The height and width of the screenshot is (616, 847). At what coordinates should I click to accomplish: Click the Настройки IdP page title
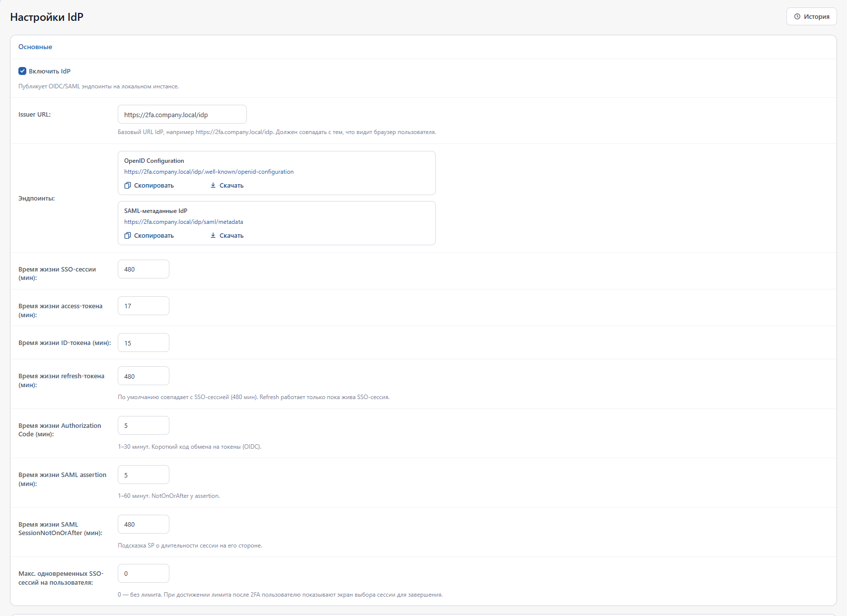pos(47,17)
